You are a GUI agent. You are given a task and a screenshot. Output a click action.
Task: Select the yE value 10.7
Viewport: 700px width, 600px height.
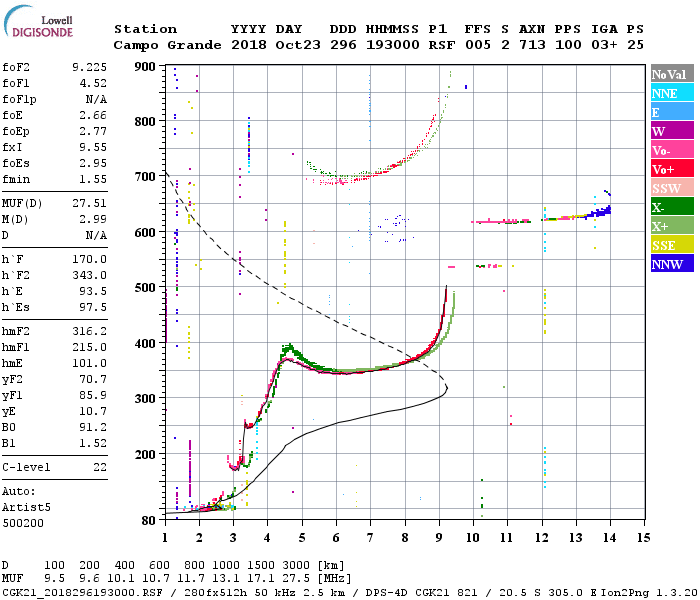coord(93,412)
